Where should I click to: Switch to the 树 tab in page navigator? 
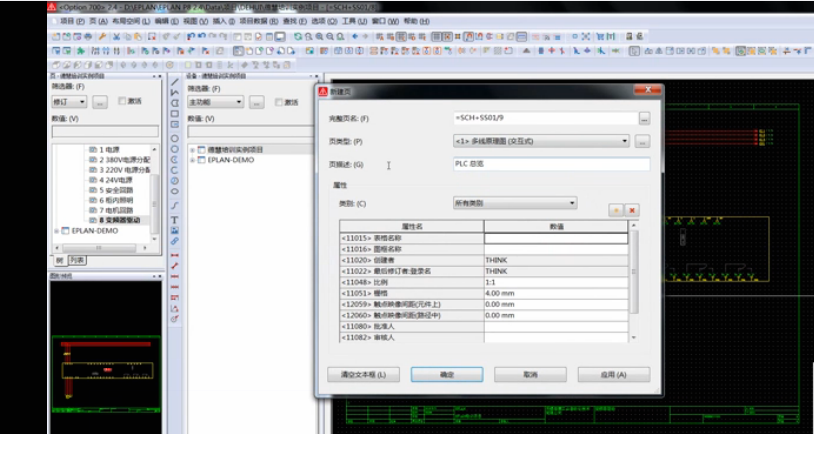pyautogui.click(x=59, y=260)
